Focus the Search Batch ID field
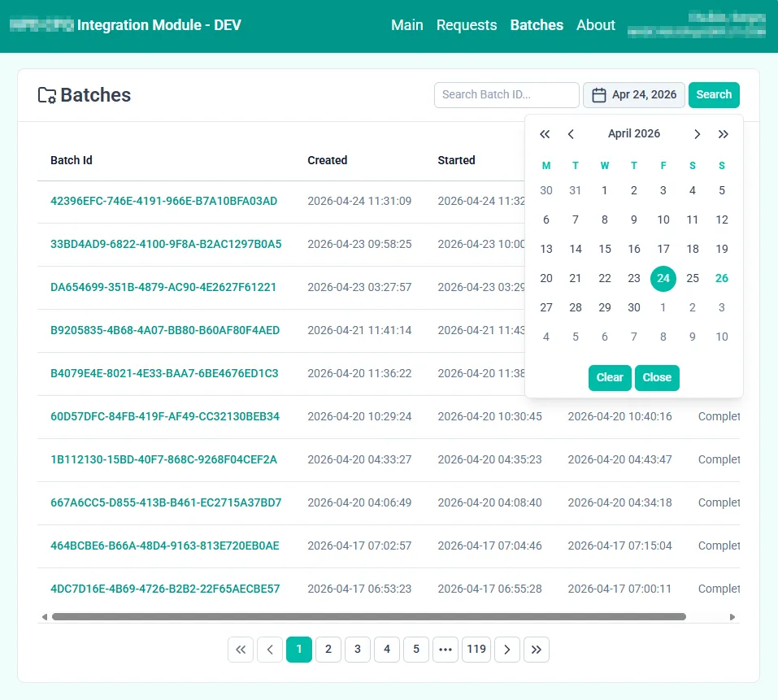 pyautogui.click(x=506, y=95)
